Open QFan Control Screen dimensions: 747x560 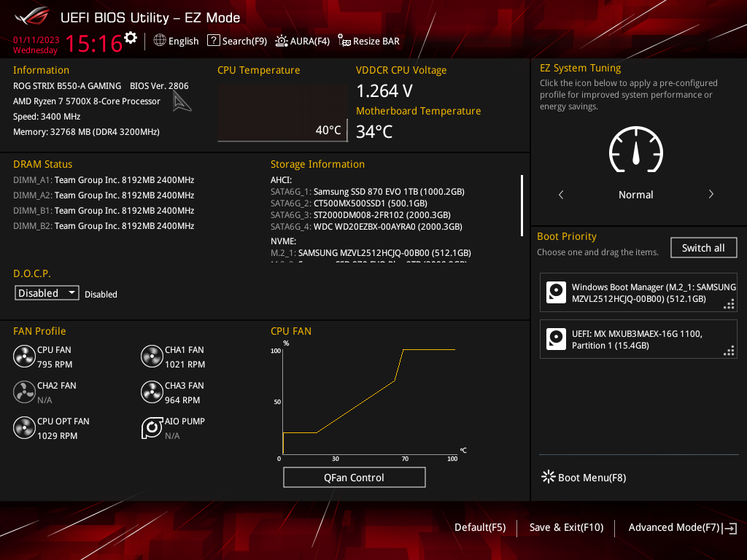click(354, 477)
